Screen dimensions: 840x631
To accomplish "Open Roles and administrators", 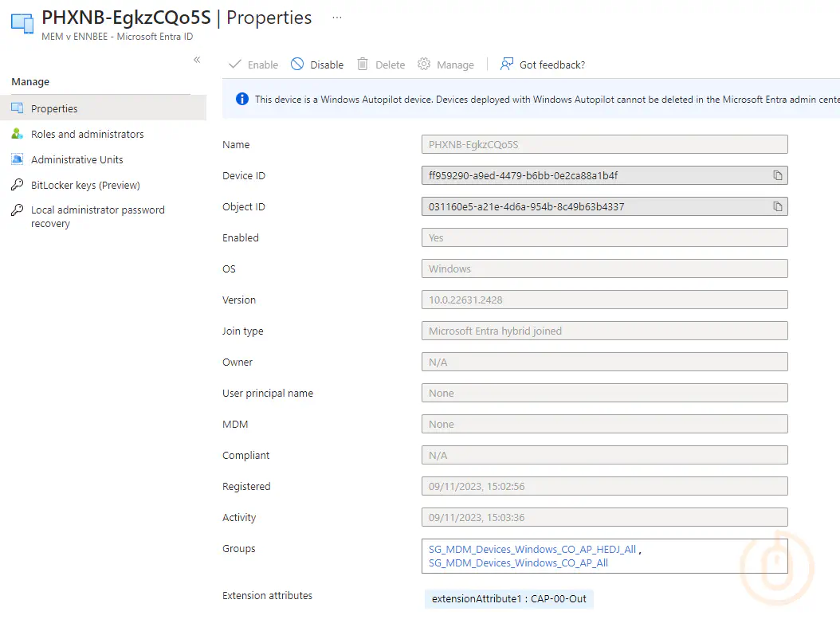I will click(x=104, y=134).
